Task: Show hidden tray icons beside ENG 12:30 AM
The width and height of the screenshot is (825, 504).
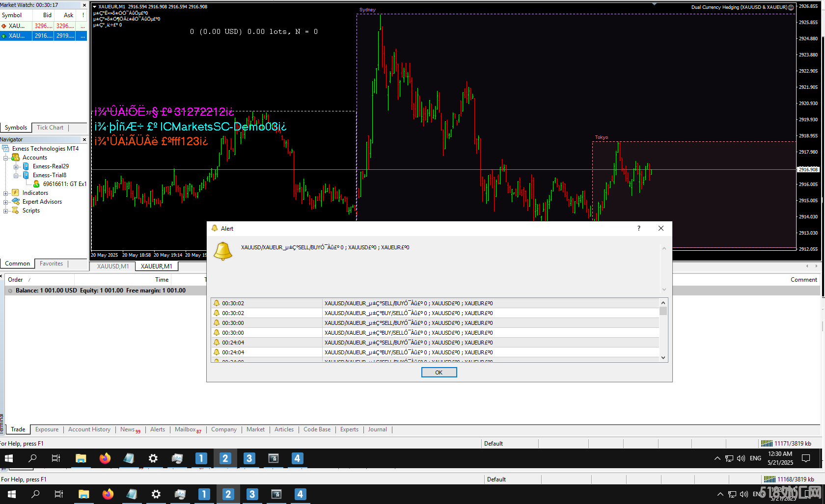Action: [x=717, y=458]
